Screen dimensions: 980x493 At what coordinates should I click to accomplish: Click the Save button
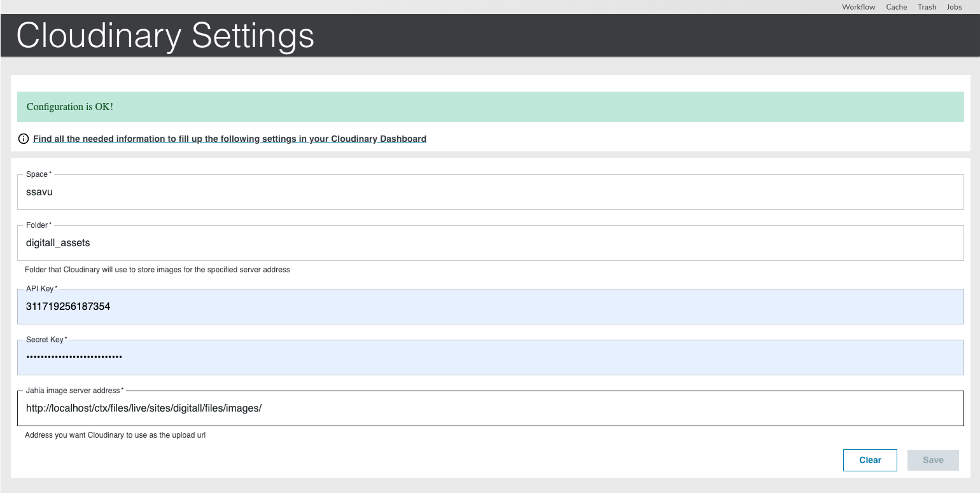(x=932, y=460)
